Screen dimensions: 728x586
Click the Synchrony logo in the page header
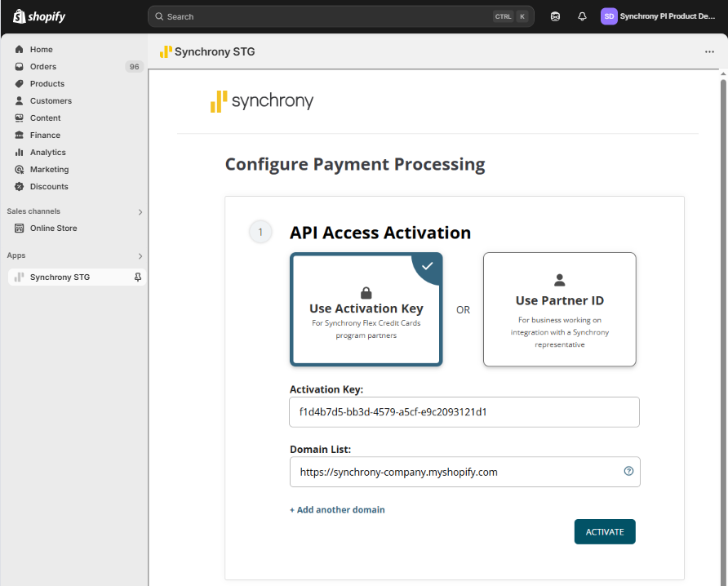tap(262, 101)
